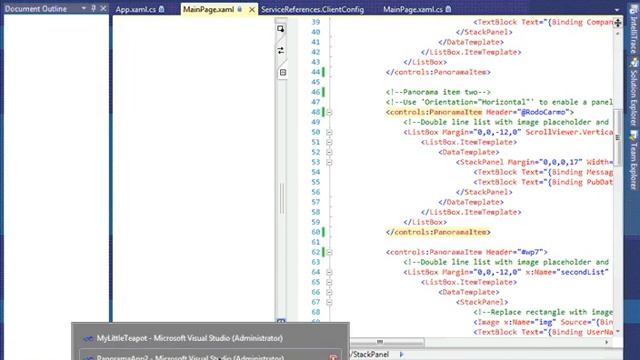The image size is (640, 360).
Task: Select the MainPage.xaml tab
Action: pyautogui.click(x=209, y=9)
